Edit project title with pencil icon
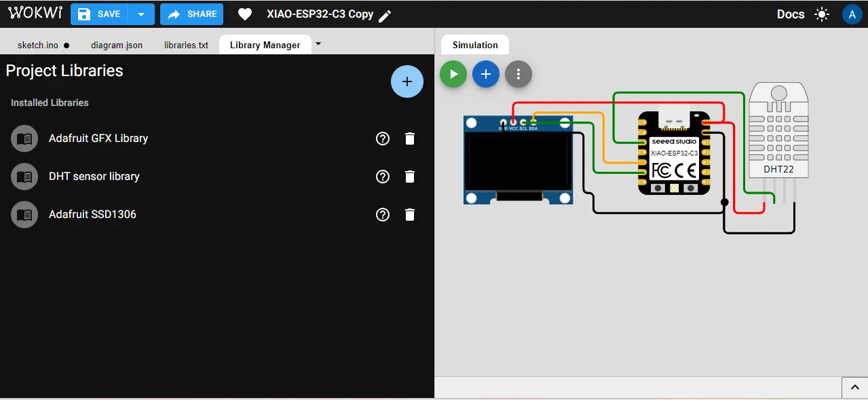Screen dimensions: 868x400 tap(385, 16)
